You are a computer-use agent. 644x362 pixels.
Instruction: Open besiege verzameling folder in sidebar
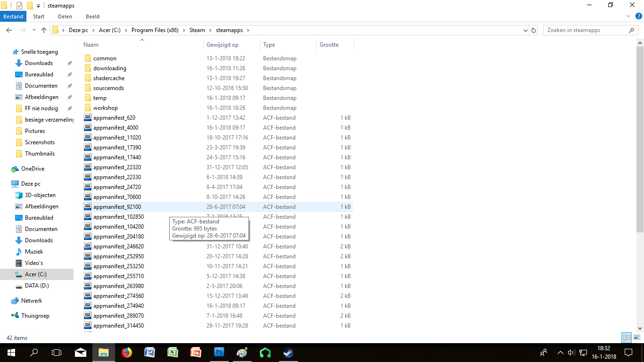coord(49,120)
